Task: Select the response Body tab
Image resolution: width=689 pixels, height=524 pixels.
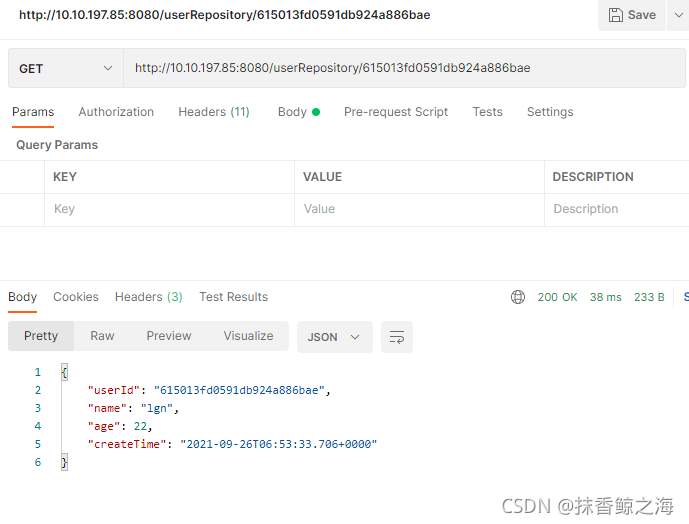Action: pos(22,297)
